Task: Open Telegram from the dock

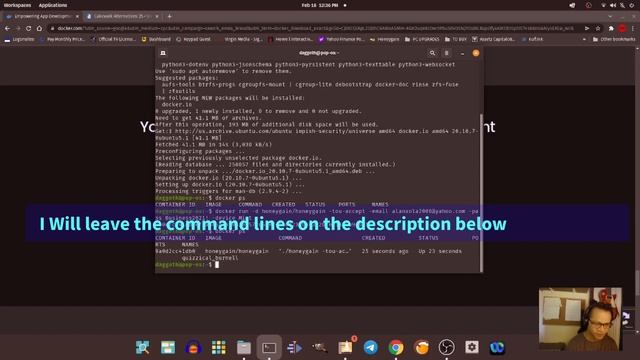Action: click(x=371, y=347)
